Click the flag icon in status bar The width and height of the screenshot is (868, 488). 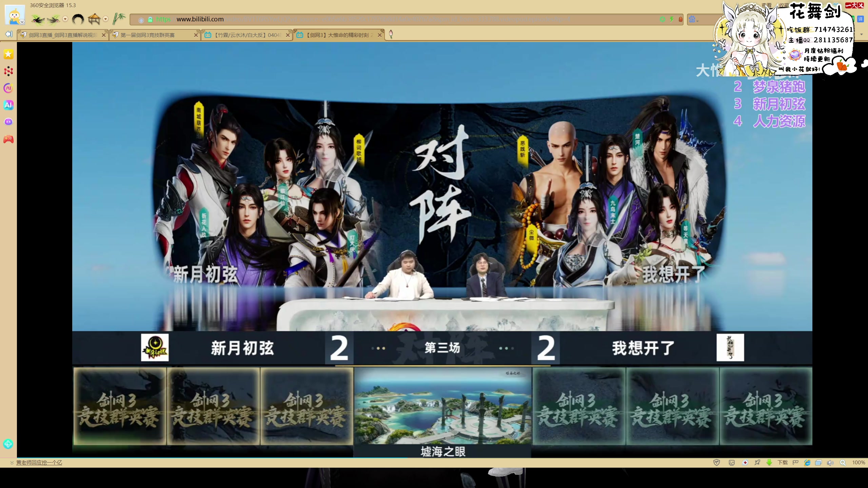click(795, 463)
